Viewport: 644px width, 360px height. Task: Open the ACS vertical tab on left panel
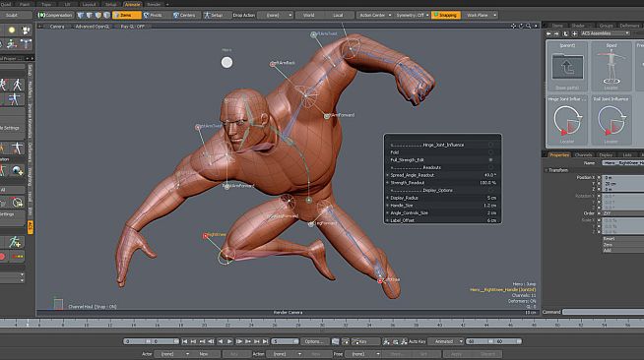coord(30,227)
